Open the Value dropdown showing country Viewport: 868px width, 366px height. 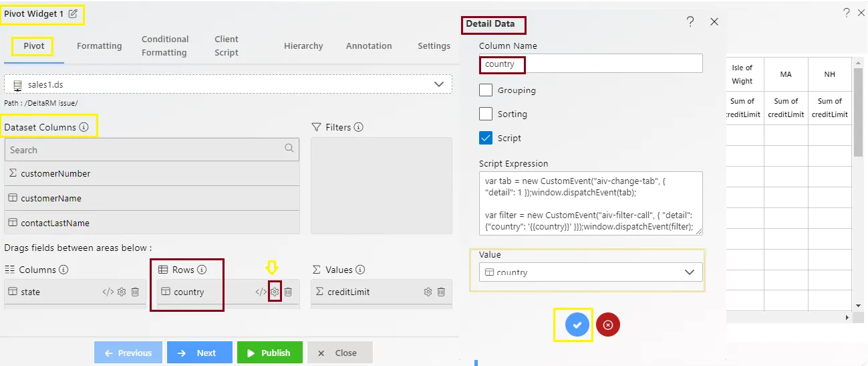tap(591, 272)
